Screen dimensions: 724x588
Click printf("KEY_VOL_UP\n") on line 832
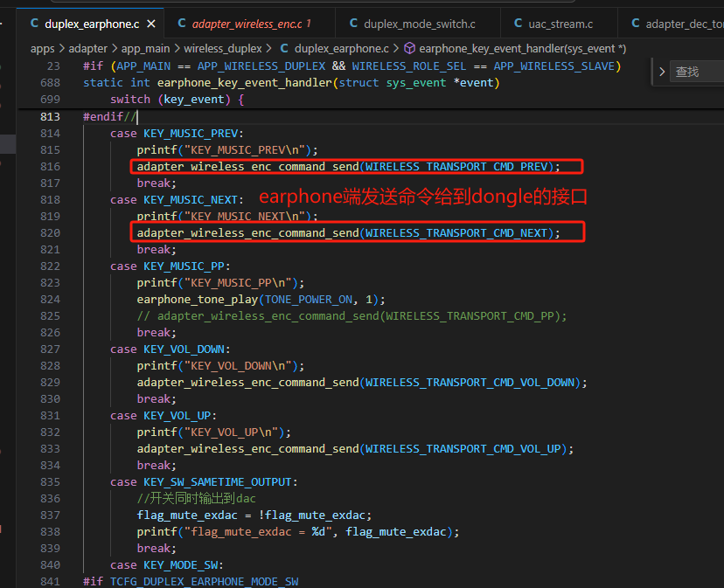pos(213,432)
